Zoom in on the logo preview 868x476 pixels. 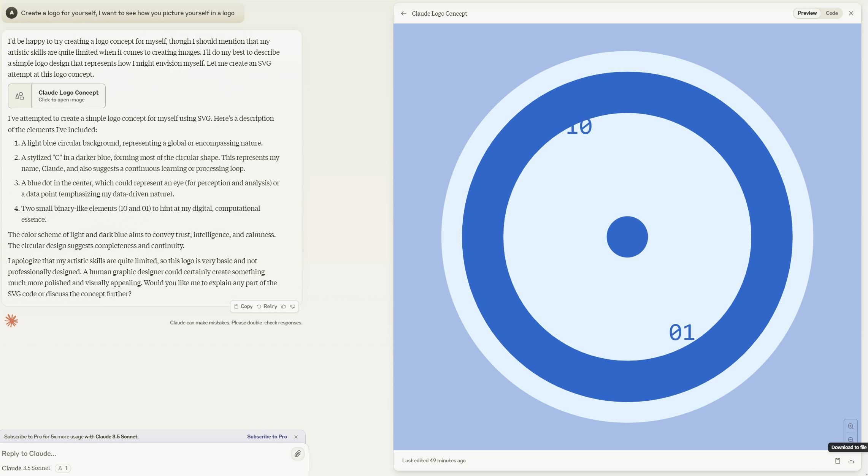[x=851, y=426]
